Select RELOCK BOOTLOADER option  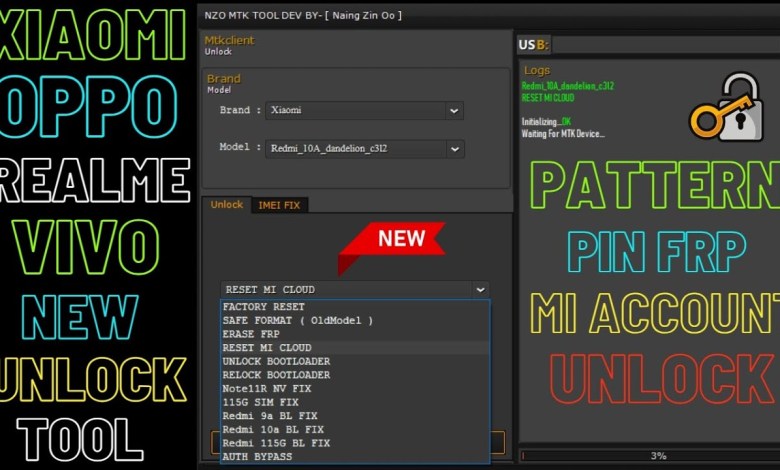point(275,375)
